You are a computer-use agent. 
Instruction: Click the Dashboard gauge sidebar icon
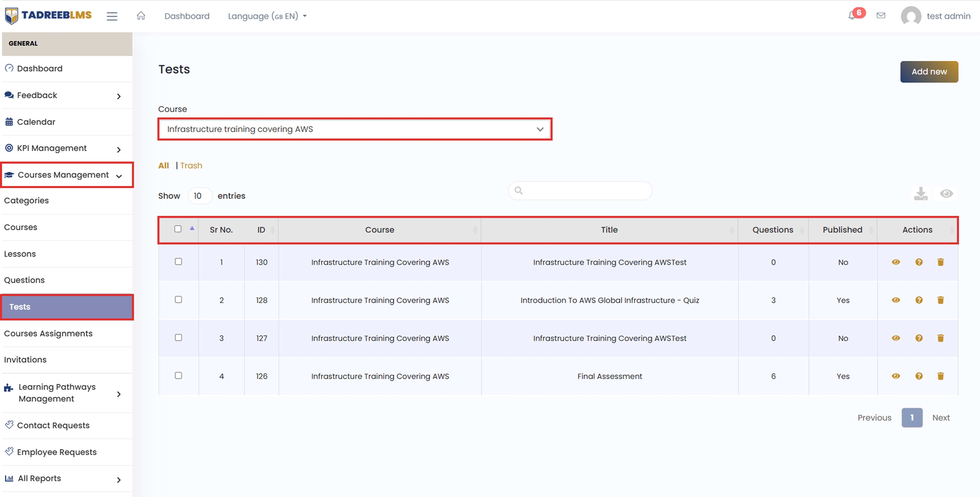pos(9,68)
